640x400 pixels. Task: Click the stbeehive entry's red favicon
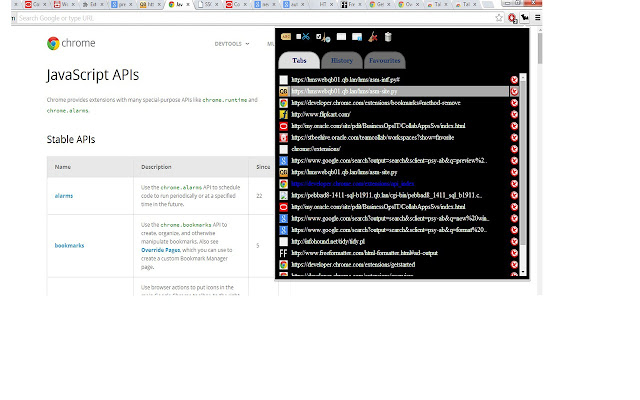click(283, 138)
